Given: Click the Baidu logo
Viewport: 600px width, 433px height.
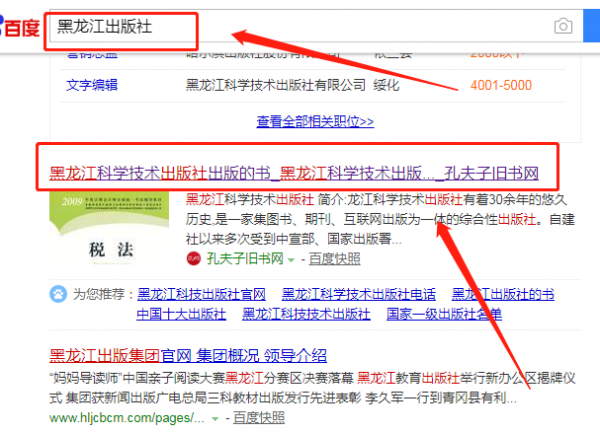Looking at the screenshot, I should (20, 26).
